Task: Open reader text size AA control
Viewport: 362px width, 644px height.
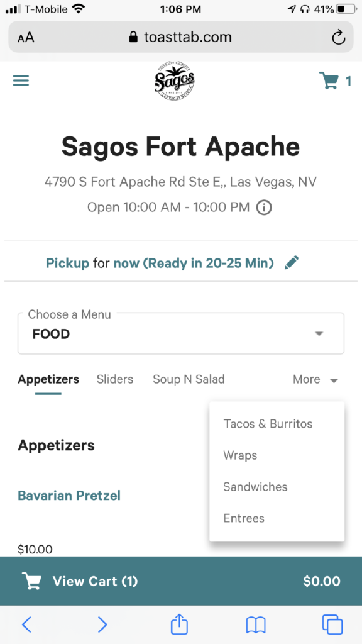Action: tap(26, 38)
